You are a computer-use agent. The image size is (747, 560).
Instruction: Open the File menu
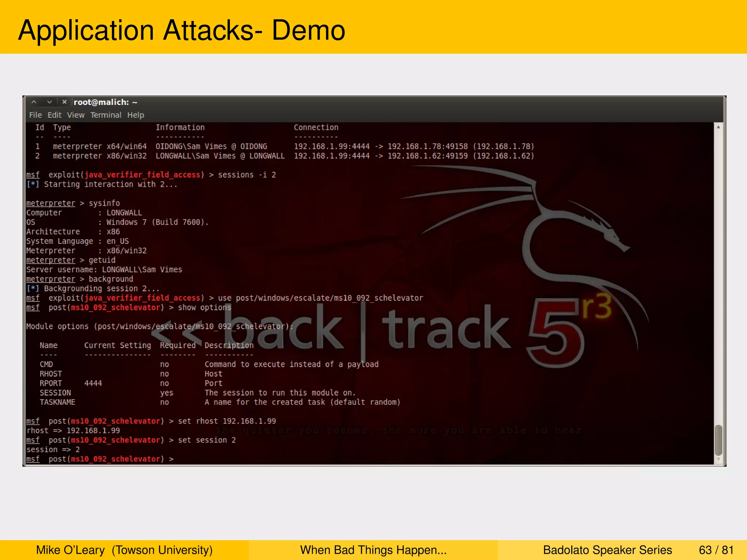pos(35,115)
